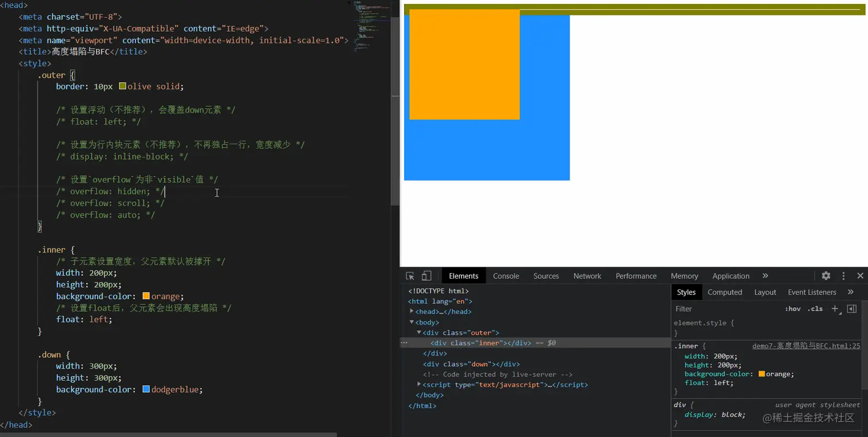Switch to the Elements tab
This screenshot has width=868, height=437.
tap(464, 276)
